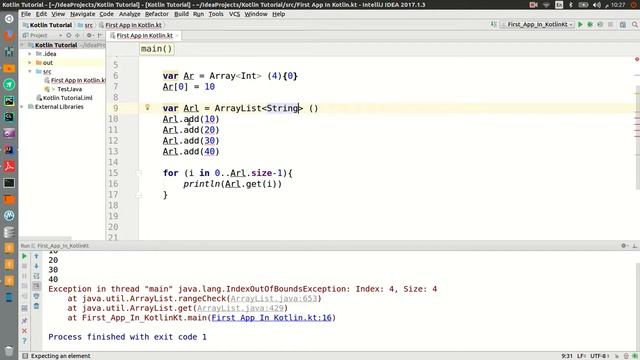Open the VCS menu
The width and height of the screenshot is (640, 360).
(234, 14)
